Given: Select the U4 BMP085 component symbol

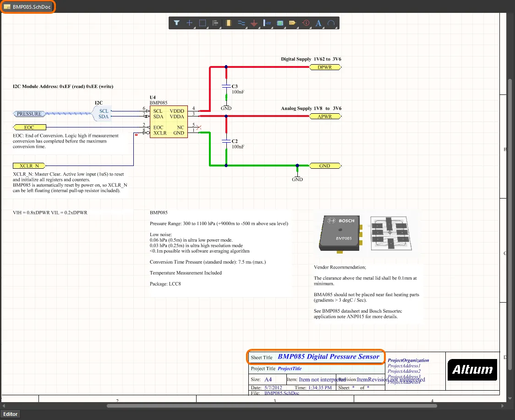Looking at the screenshot, I should coord(168,122).
